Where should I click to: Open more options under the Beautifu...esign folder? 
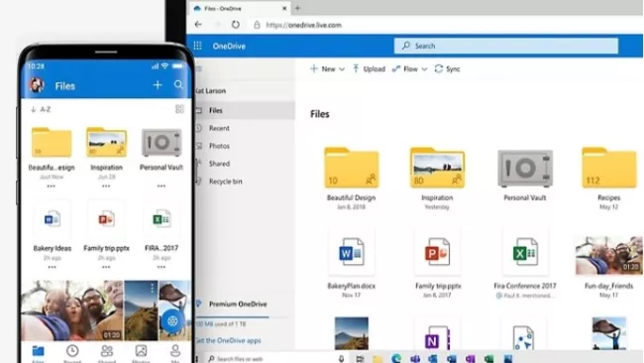click(52, 186)
